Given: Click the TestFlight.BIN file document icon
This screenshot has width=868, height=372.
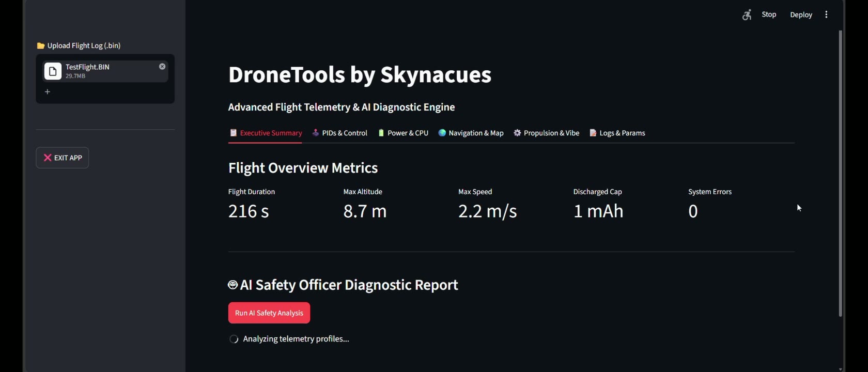Looking at the screenshot, I should tap(53, 71).
